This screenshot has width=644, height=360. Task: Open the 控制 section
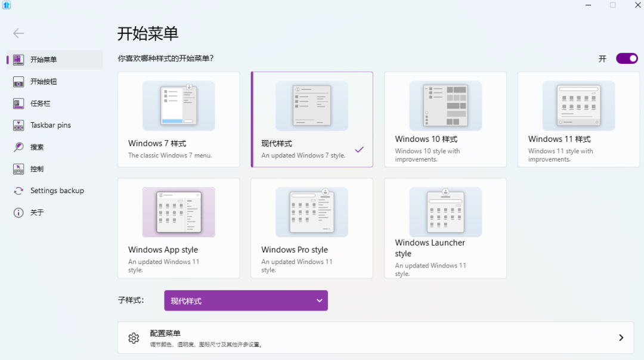pos(55,169)
